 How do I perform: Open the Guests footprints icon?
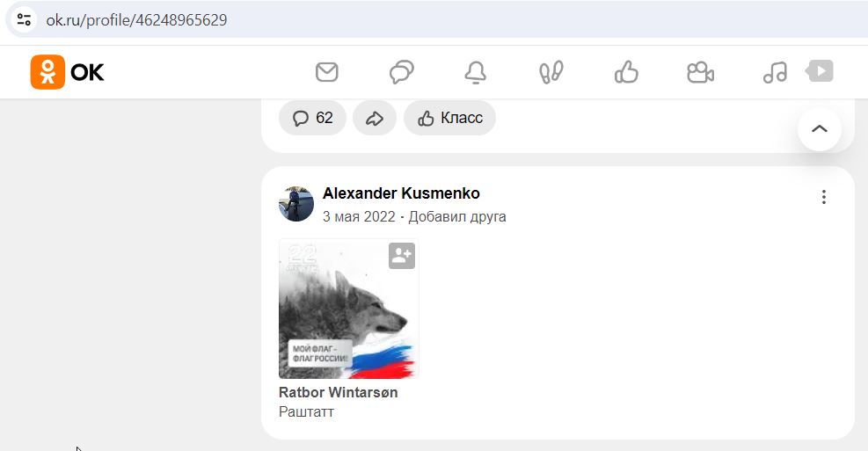pyautogui.click(x=551, y=72)
